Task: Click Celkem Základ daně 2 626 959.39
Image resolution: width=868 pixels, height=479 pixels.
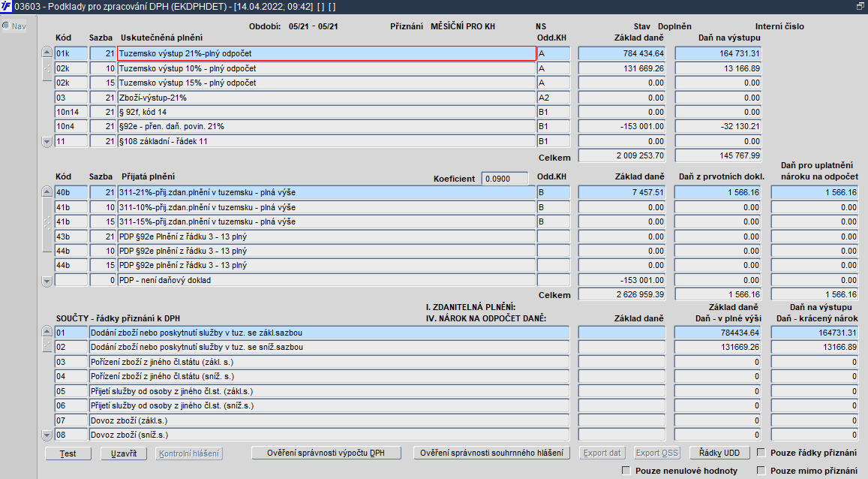Action: tap(622, 295)
